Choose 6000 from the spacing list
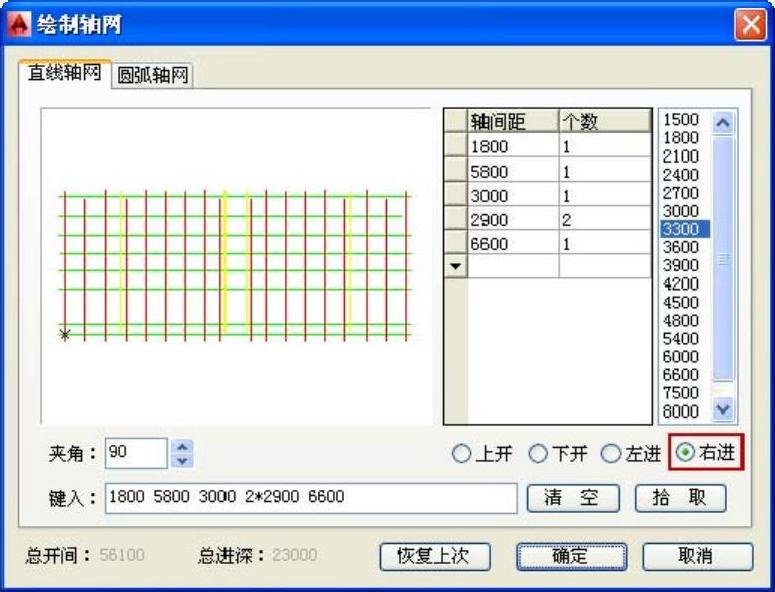This screenshot has width=775, height=592. coord(685,356)
